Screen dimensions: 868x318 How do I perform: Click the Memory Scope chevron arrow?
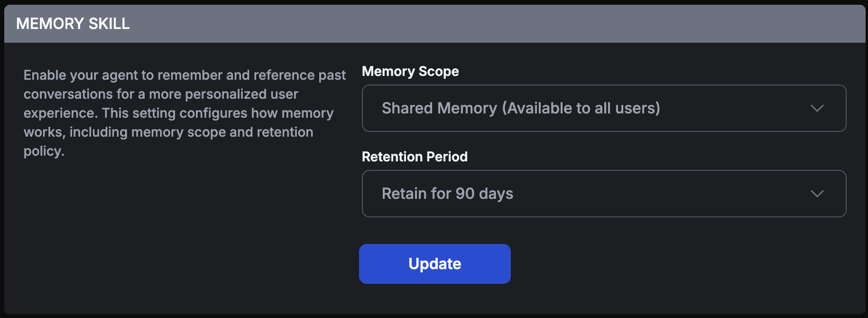tap(817, 108)
